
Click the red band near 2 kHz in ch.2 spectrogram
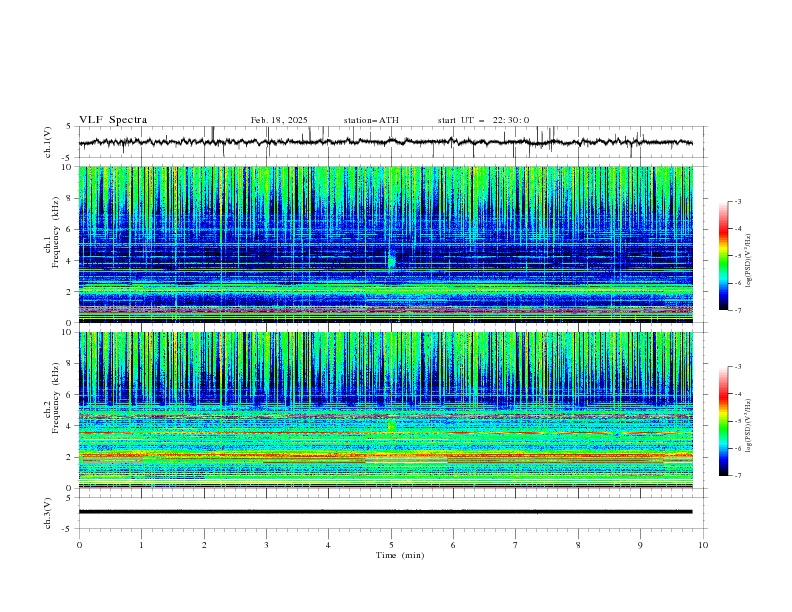pyautogui.click(x=385, y=455)
